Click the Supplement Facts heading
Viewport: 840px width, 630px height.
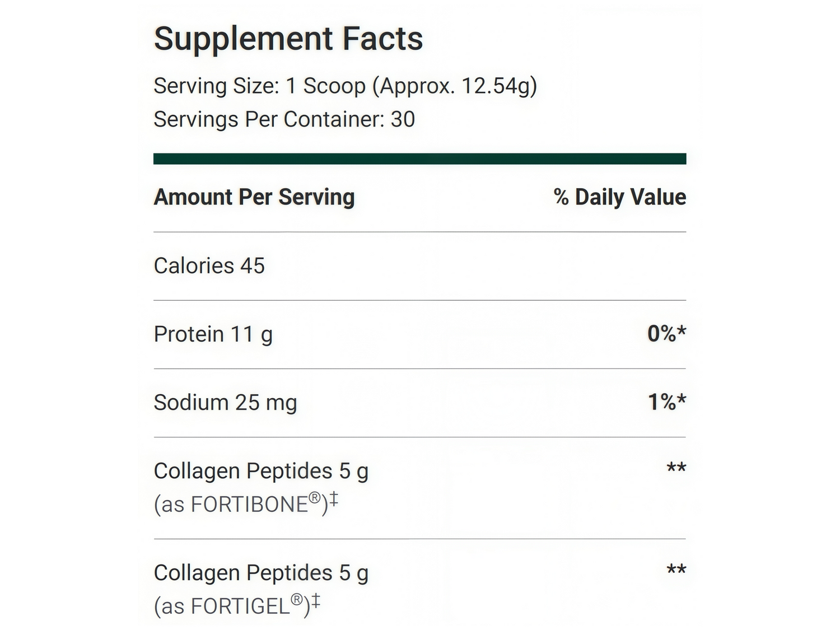pos(288,39)
